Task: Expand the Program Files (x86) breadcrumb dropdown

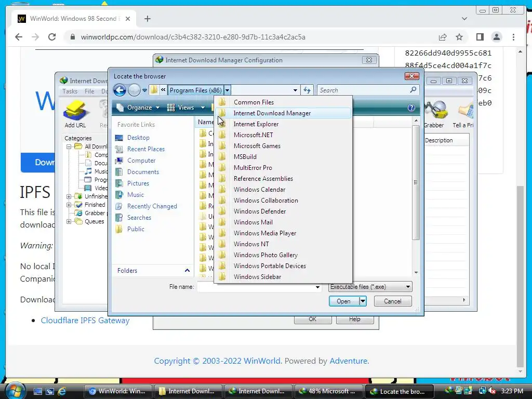Action: pyautogui.click(x=228, y=90)
